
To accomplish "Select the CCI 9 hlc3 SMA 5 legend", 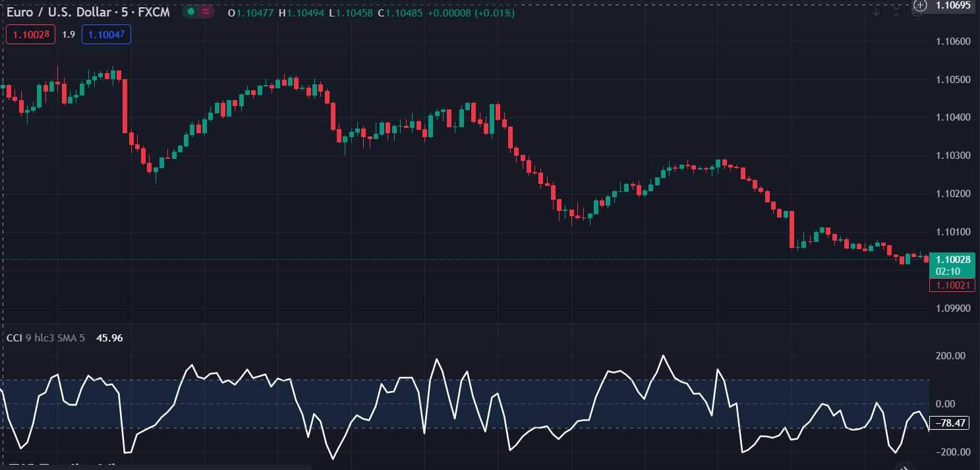I will coord(45,338).
